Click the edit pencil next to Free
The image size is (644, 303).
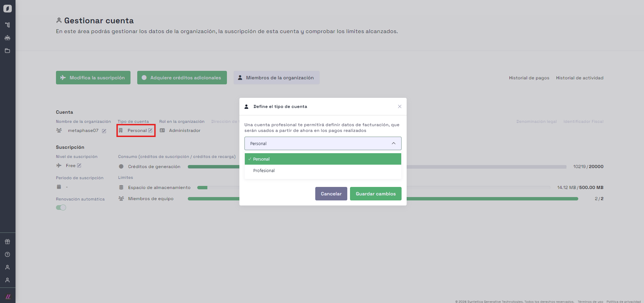[79, 165]
